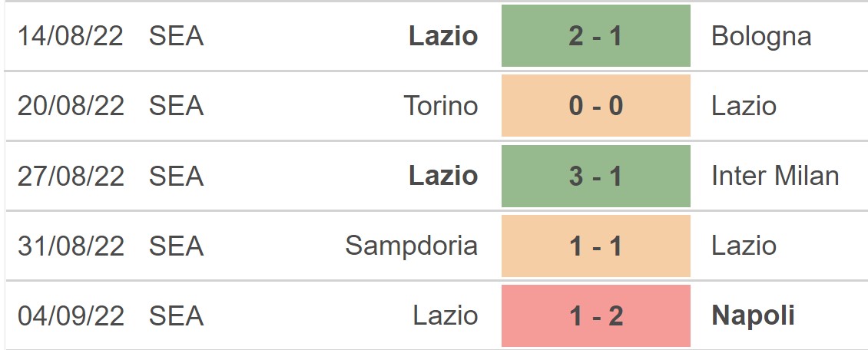868x350 pixels.
Task: Click the 2 - 1 score for Lazio vs Bologna
Action: (x=595, y=36)
